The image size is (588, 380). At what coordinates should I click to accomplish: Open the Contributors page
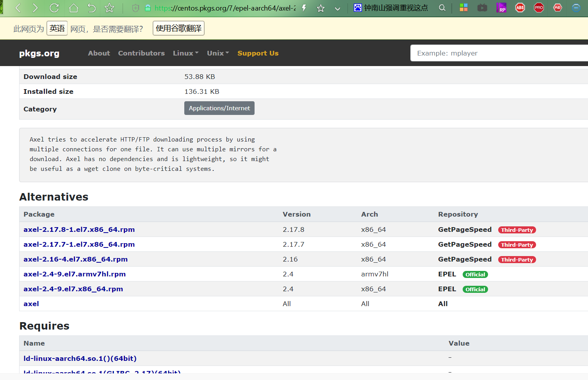pyautogui.click(x=141, y=53)
